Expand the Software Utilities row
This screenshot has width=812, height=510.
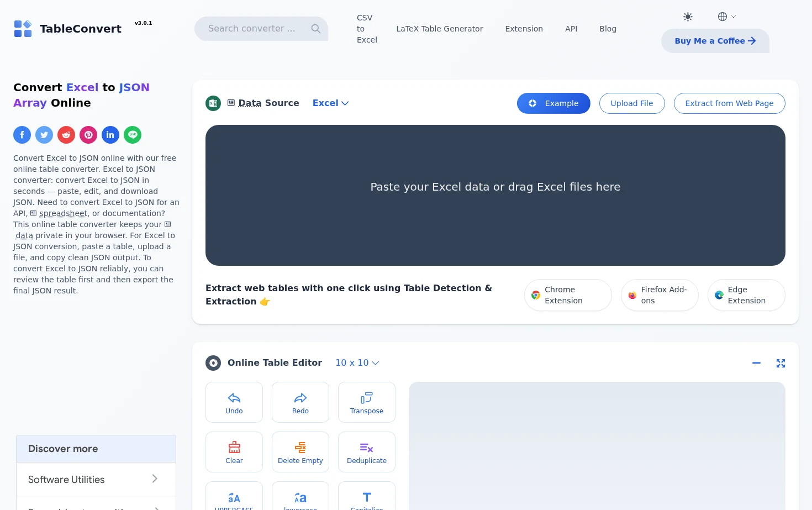click(x=96, y=480)
